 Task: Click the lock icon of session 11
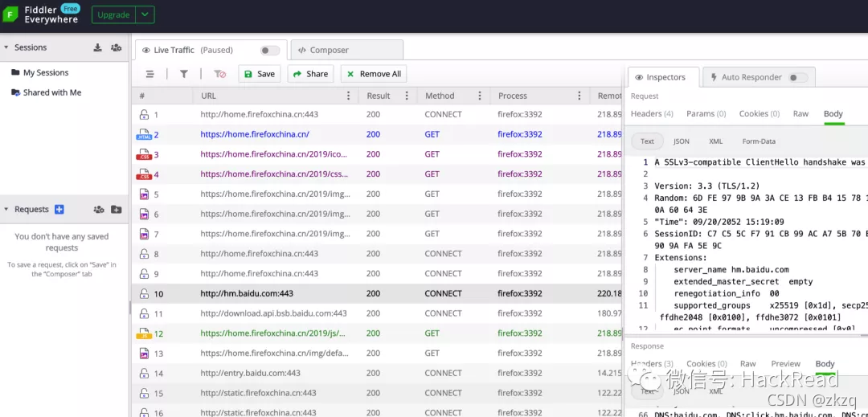coord(144,313)
